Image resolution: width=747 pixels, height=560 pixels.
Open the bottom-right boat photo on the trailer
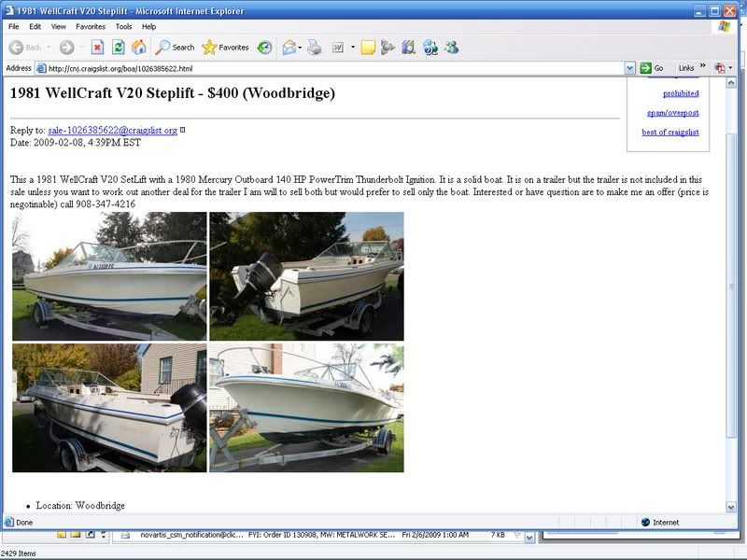click(306, 408)
